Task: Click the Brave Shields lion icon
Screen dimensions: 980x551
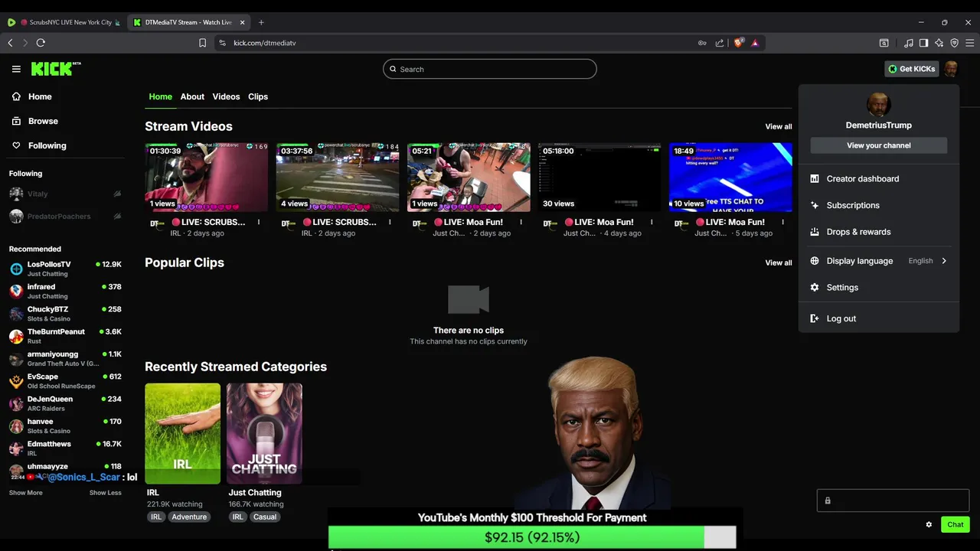Action: (x=738, y=43)
